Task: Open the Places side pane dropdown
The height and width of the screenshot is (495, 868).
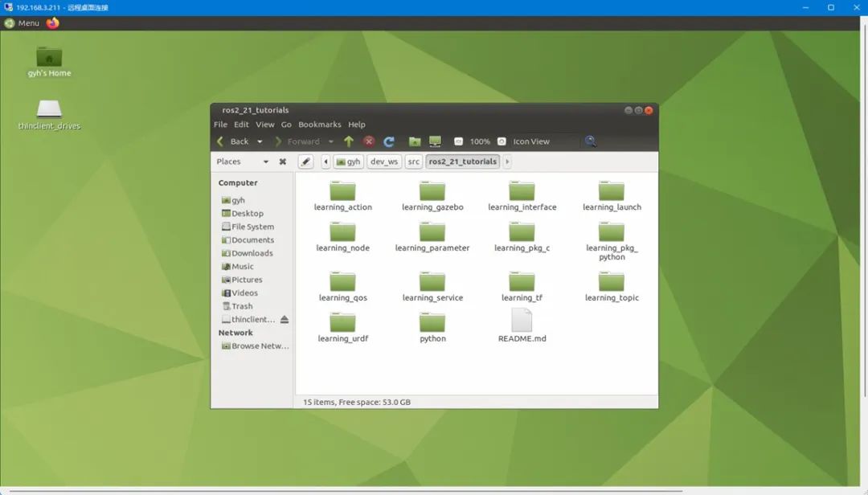Action: [x=266, y=162]
